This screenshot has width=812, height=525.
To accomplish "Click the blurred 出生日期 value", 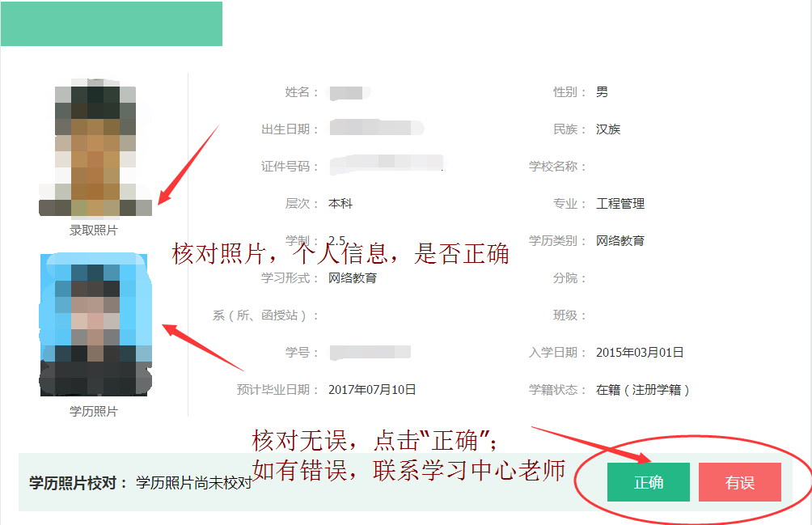I will tap(377, 128).
